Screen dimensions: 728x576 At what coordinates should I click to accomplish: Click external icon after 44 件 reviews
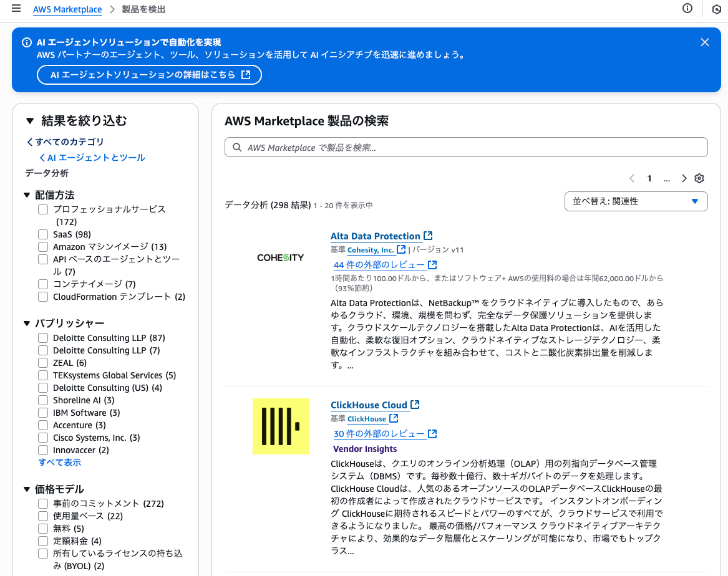pyautogui.click(x=432, y=264)
